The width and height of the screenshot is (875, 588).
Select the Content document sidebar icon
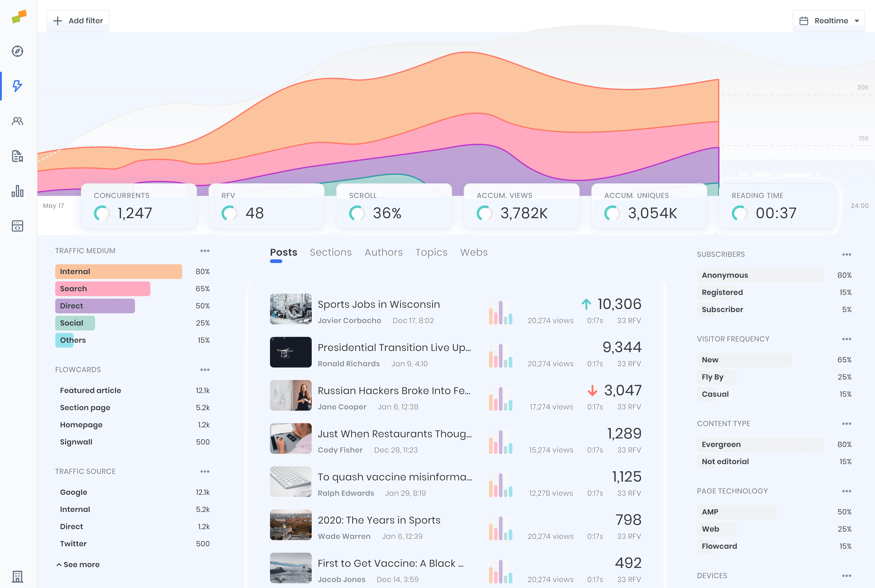pyautogui.click(x=17, y=157)
